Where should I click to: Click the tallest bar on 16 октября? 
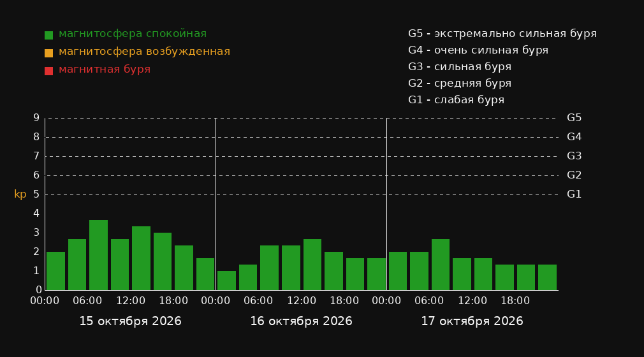312,265
